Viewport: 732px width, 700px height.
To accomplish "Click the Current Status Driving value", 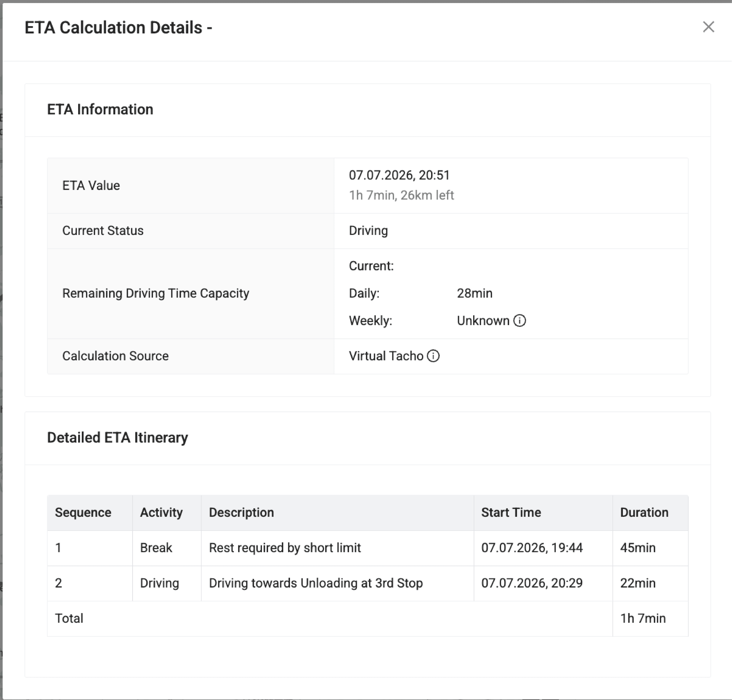I will (368, 231).
